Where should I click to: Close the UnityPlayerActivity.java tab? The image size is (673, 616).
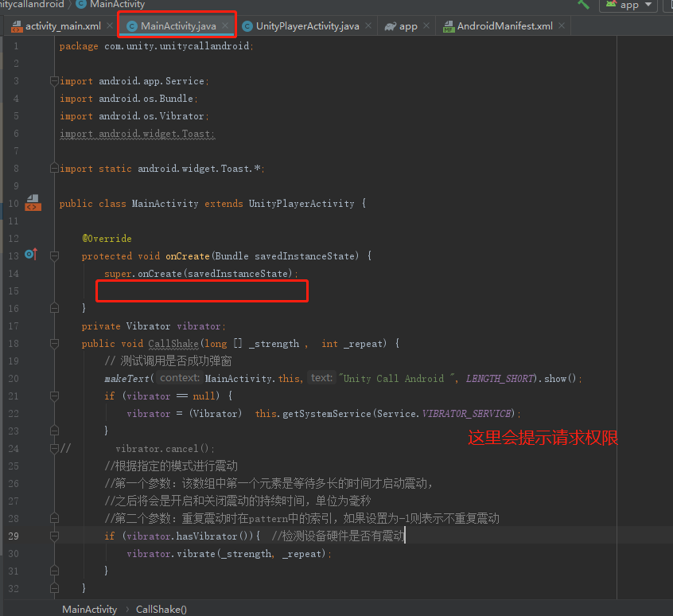pos(368,25)
